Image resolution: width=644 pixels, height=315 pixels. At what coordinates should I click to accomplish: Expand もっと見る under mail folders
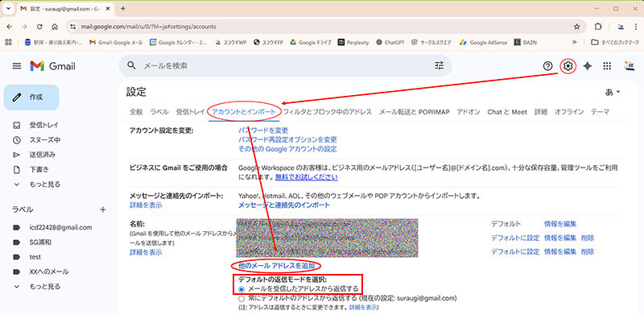click(x=45, y=184)
